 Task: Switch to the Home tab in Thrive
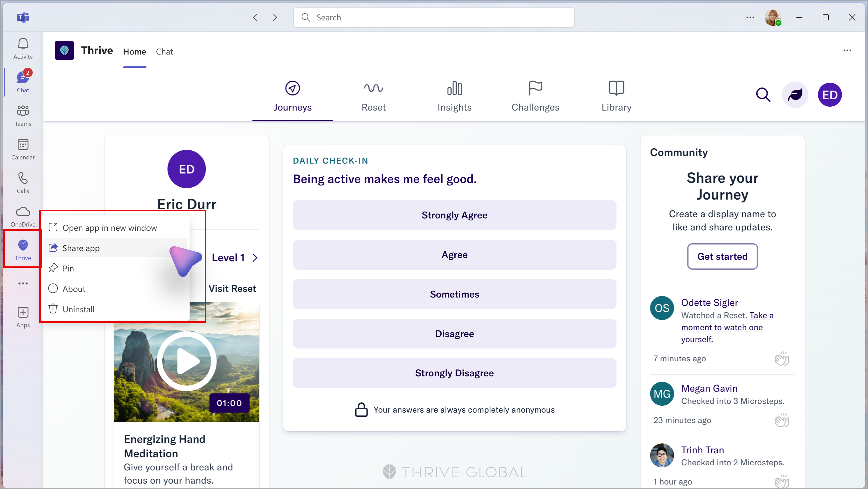click(x=134, y=51)
